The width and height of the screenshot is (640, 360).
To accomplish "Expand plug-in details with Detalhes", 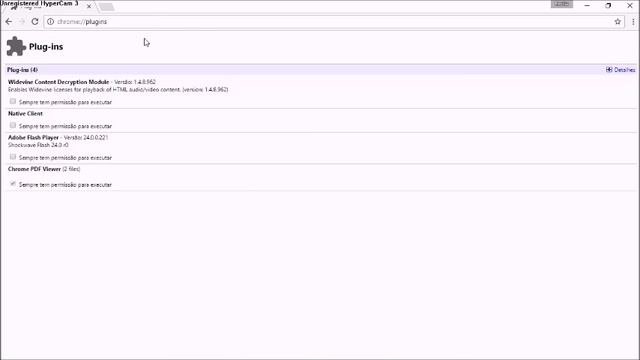I will [620, 70].
